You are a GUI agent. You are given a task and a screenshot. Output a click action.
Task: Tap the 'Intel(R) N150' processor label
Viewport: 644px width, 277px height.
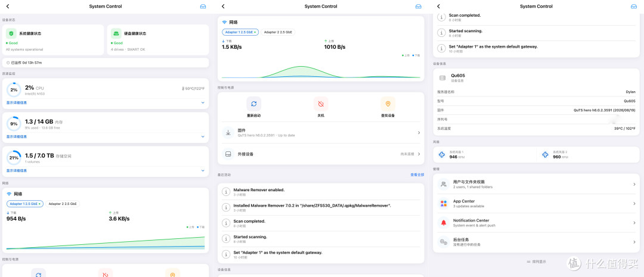click(x=35, y=94)
